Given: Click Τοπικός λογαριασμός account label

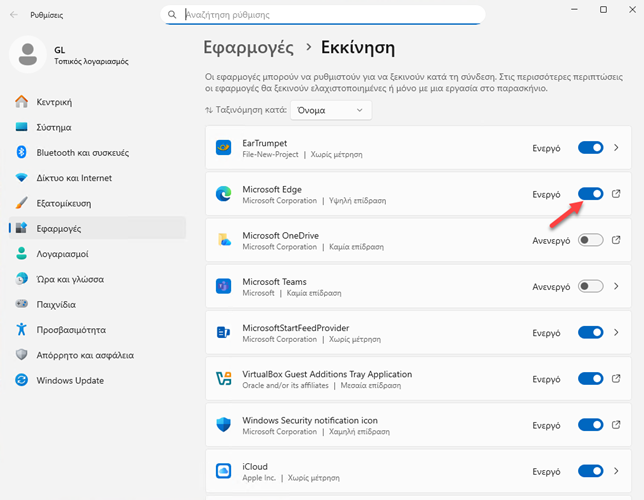Looking at the screenshot, I should [91, 62].
